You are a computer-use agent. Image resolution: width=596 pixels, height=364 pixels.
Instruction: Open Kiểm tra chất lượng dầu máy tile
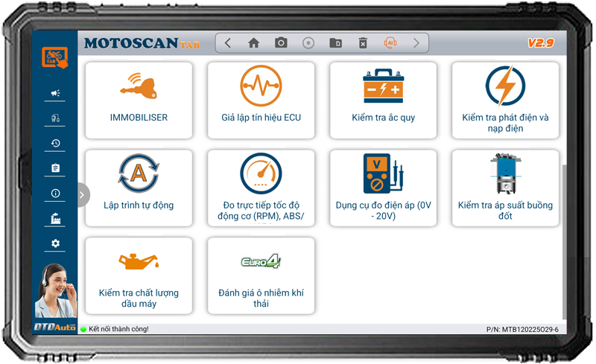[x=139, y=276]
